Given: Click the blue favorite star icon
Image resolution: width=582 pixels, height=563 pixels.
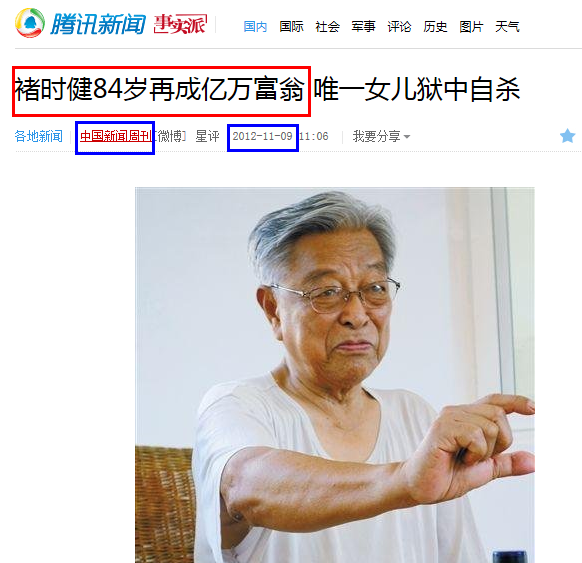Looking at the screenshot, I should (567, 136).
